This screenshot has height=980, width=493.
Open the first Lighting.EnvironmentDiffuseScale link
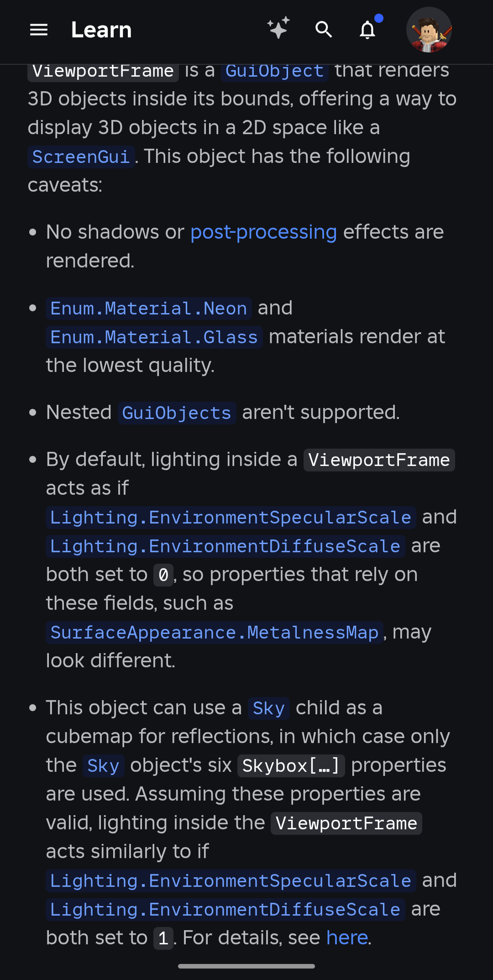click(x=225, y=546)
